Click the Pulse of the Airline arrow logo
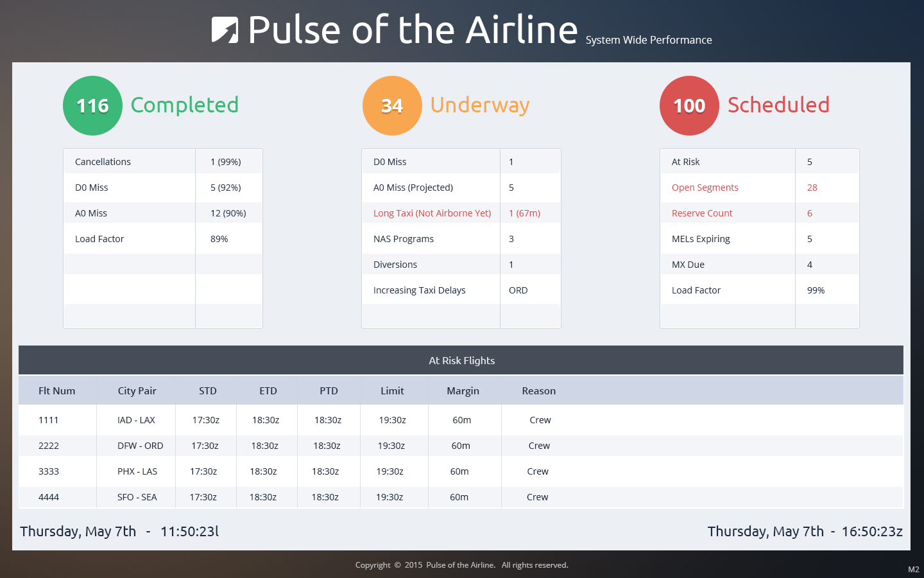The height and width of the screenshot is (578, 924). [225, 30]
